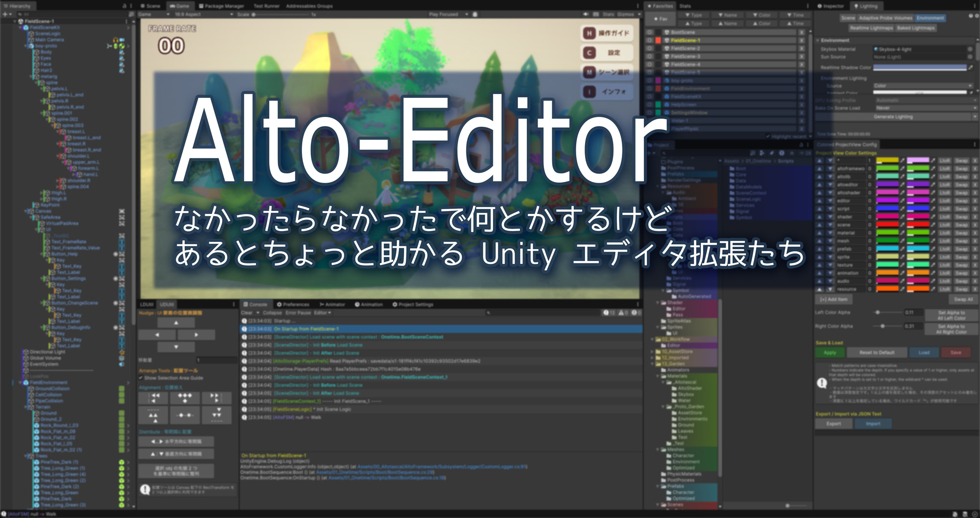980x518 pixels.
Task: Adjust the Left Color Alpha slider
Action: (877, 312)
